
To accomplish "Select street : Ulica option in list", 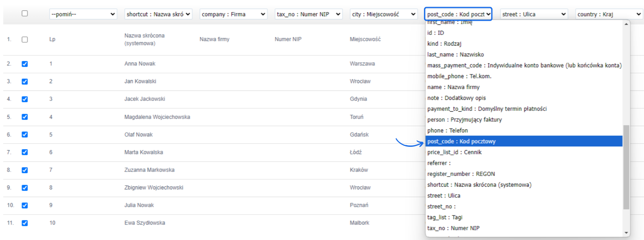I will click(x=524, y=195).
